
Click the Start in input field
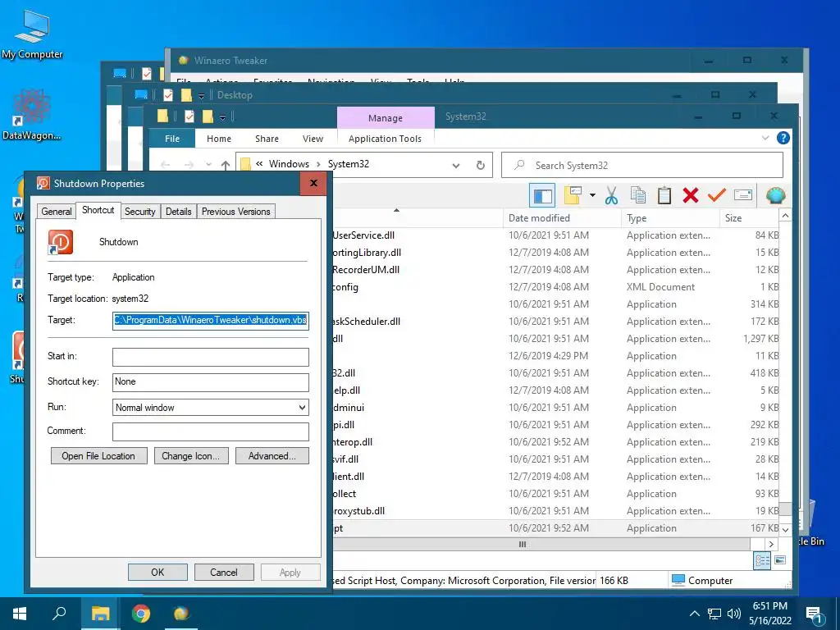tap(211, 357)
